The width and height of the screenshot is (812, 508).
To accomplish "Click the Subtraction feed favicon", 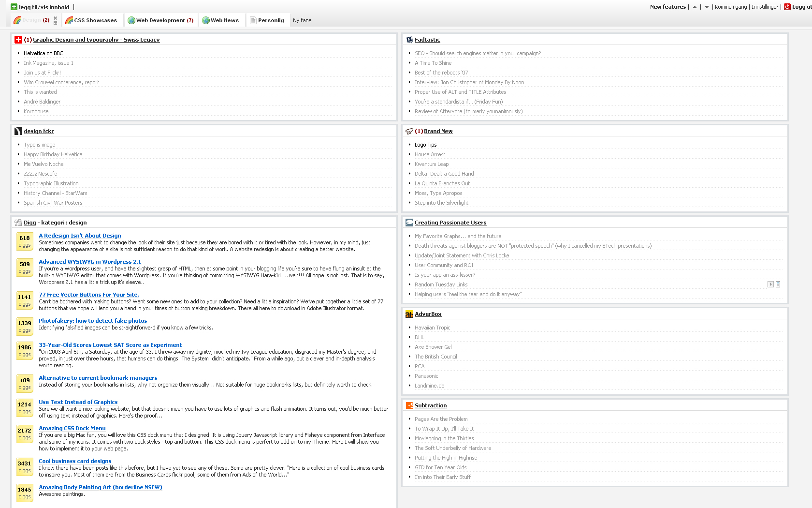I will 409,405.
